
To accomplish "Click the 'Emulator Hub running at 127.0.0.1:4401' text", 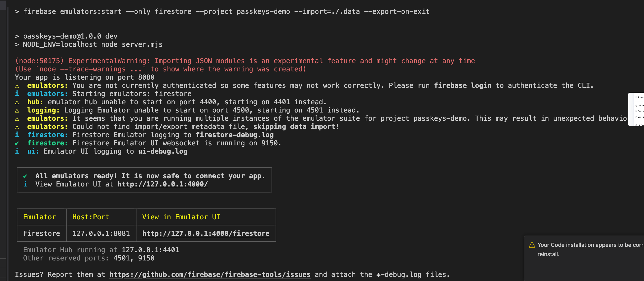I will pos(101,250).
